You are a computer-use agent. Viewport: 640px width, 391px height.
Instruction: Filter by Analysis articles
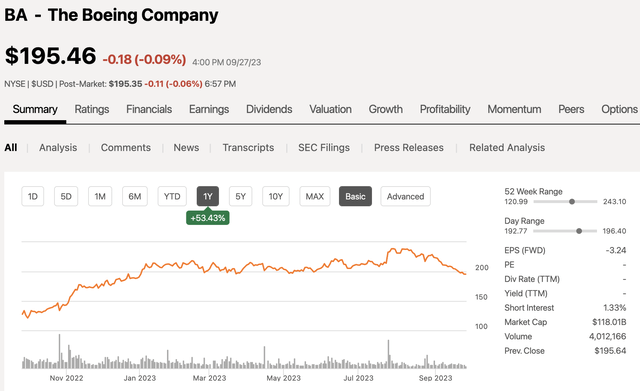(x=58, y=148)
